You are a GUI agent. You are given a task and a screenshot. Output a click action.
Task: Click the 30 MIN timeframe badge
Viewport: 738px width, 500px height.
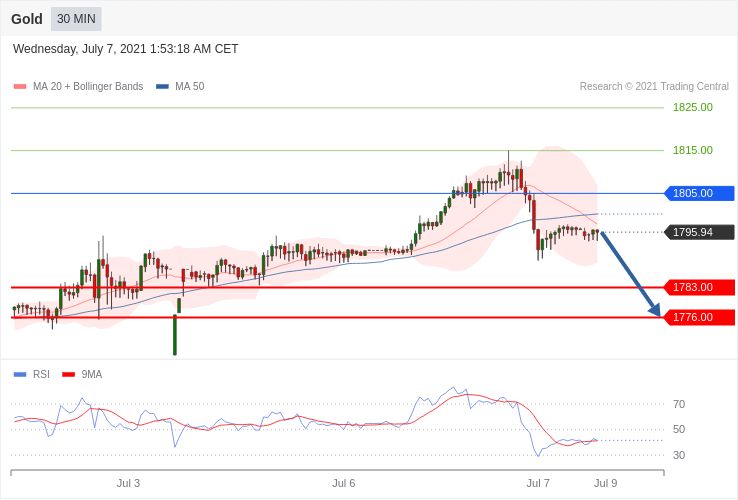pyautogui.click(x=76, y=19)
